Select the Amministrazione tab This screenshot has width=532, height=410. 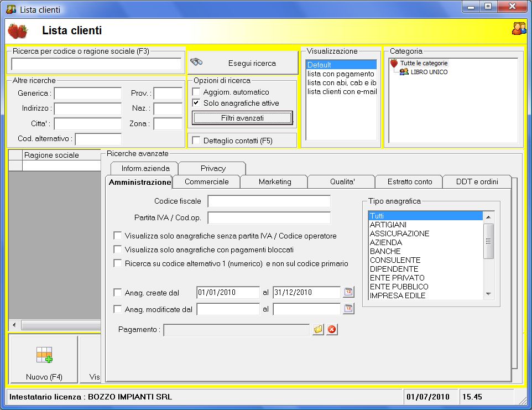pyautogui.click(x=139, y=182)
